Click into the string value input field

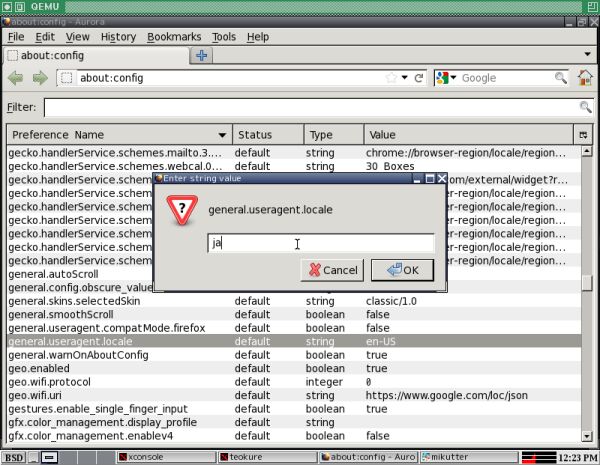tap(321, 243)
